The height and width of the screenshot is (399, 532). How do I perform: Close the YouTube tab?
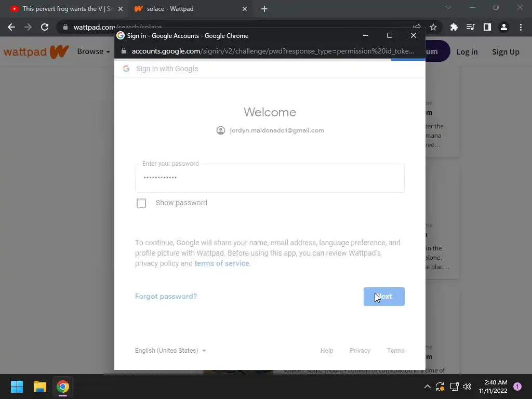pyautogui.click(x=121, y=9)
